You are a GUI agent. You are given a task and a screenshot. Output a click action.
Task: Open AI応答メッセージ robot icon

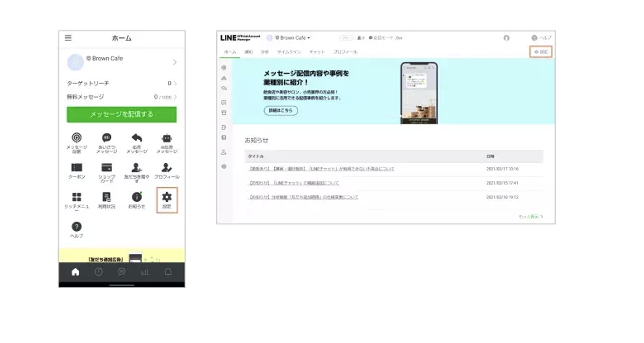[x=167, y=138]
